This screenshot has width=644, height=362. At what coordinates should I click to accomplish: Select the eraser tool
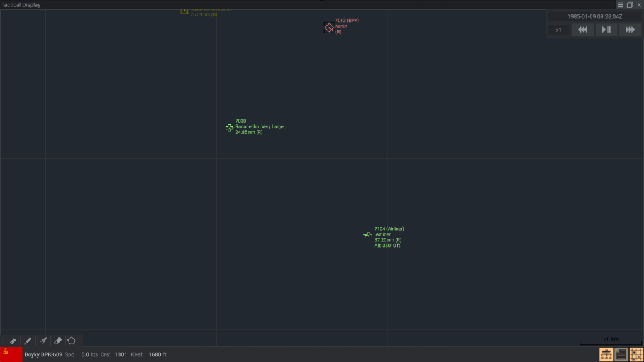click(57, 341)
